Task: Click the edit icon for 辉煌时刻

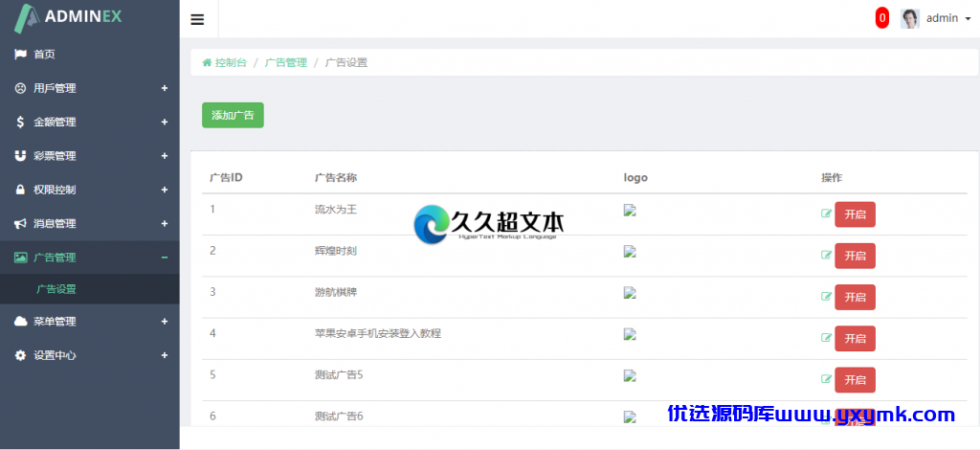Action: [826, 255]
